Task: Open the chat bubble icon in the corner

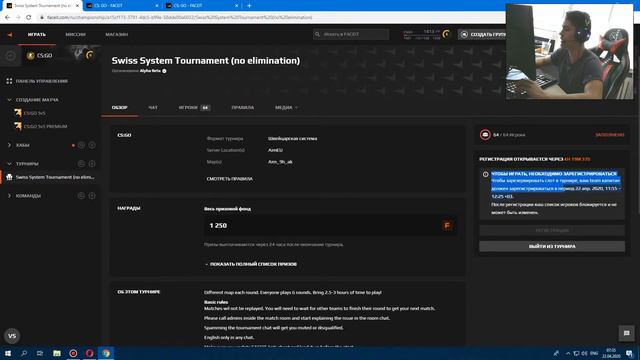Action: point(627,333)
